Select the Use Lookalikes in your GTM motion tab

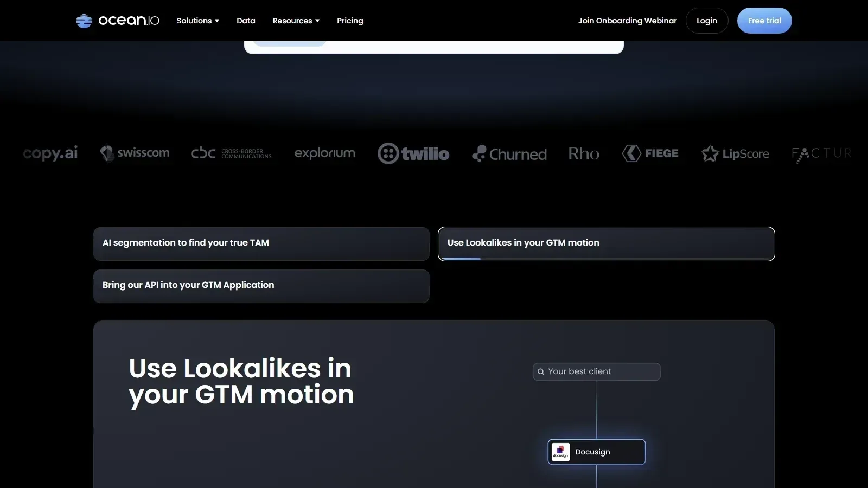point(607,244)
